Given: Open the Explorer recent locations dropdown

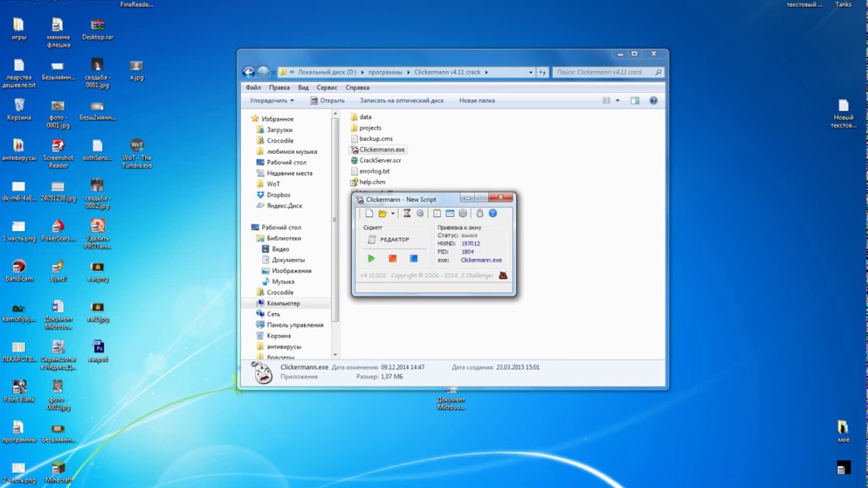Looking at the screenshot, I should (273, 73).
